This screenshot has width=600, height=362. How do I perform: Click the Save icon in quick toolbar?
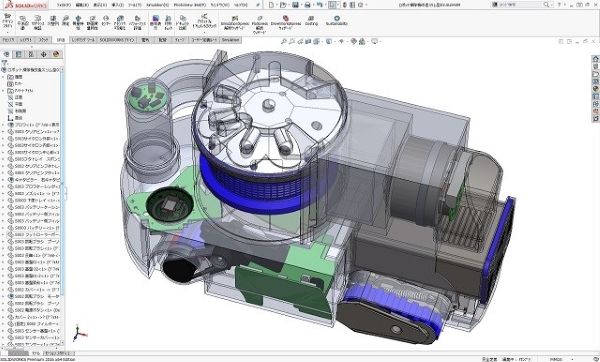(295, 5)
